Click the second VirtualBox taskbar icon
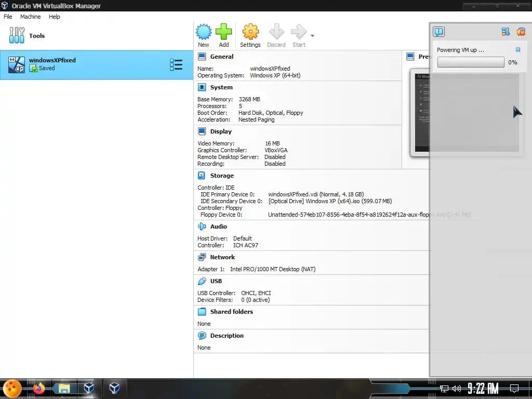This screenshot has height=399, width=532. click(114, 389)
